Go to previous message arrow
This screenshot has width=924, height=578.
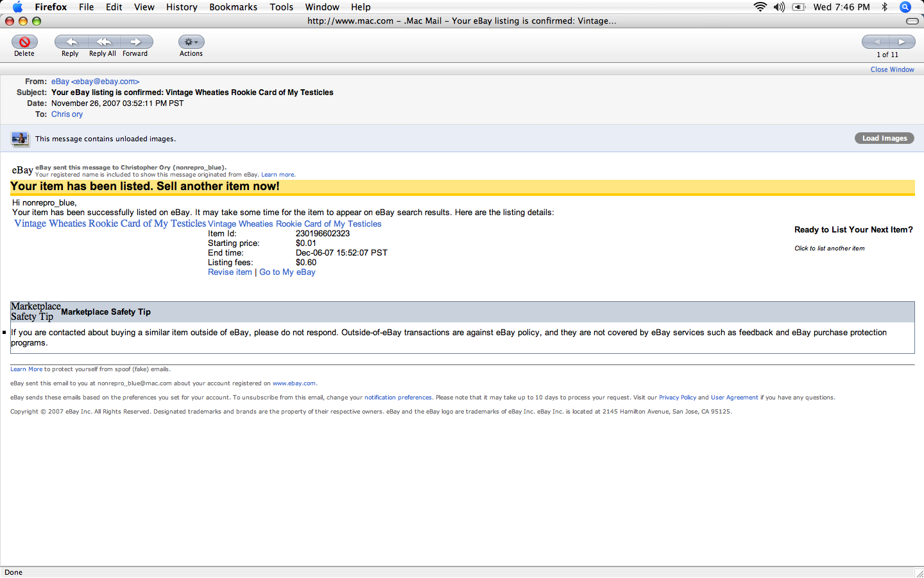point(875,42)
